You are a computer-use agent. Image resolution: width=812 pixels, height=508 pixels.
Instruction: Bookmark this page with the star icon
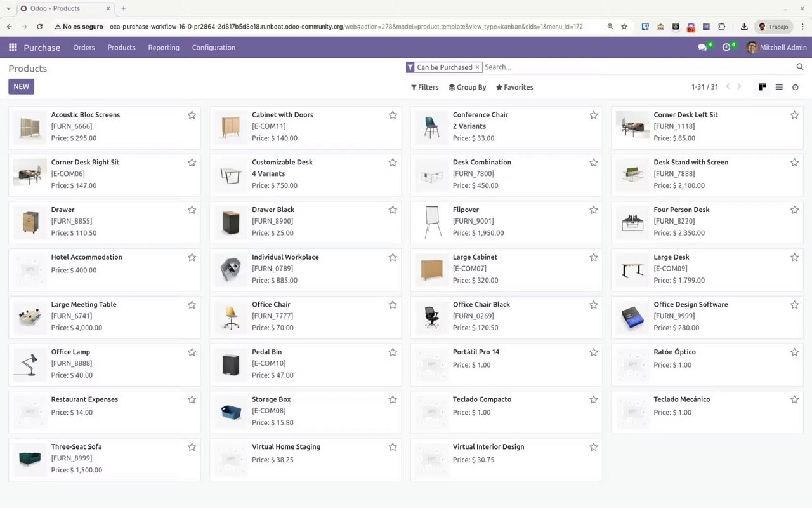[624, 27]
